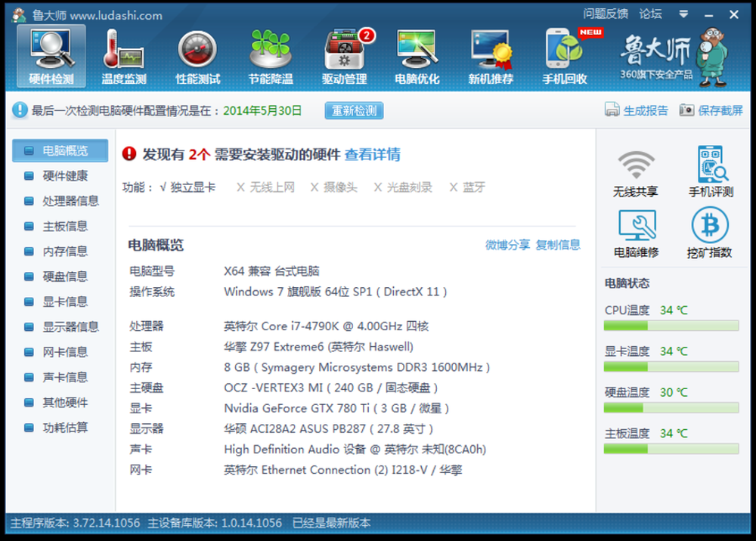Image resolution: width=756 pixels, height=541 pixels.
Task: Open the 硬件检测 hardware detection icon
Action: pos(51,57)
